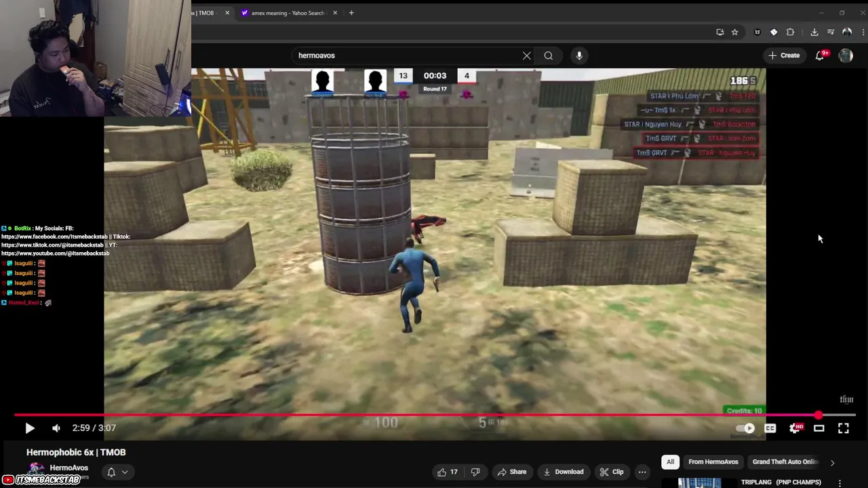Click the Share button
The image size is (868, 488).
coord(512,472)
